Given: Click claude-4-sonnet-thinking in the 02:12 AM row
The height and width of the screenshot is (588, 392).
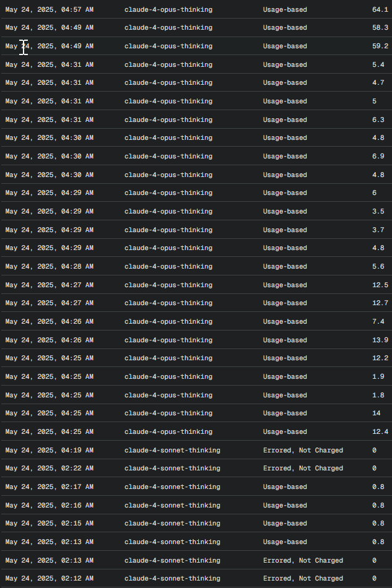Looking at the screenshot, I should [172, 578].
